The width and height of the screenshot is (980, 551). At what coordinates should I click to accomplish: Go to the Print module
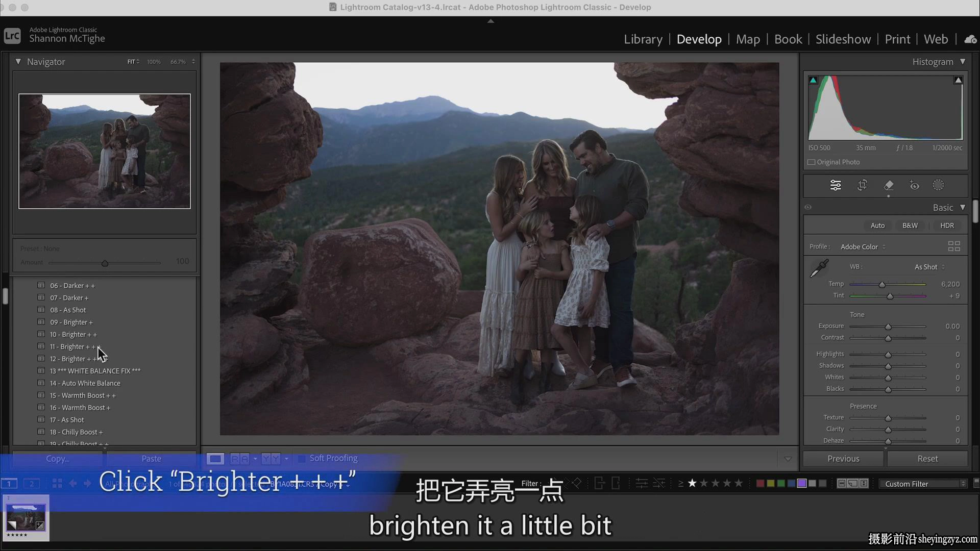897,39
